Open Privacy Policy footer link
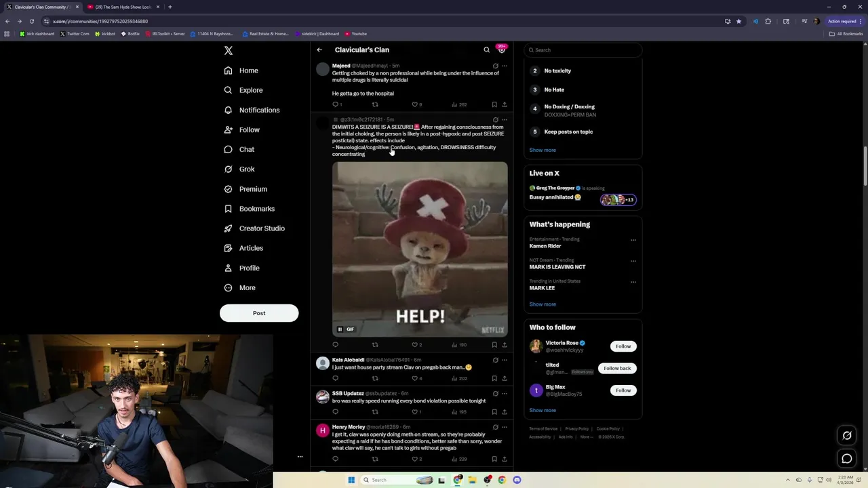 point(577,428)
